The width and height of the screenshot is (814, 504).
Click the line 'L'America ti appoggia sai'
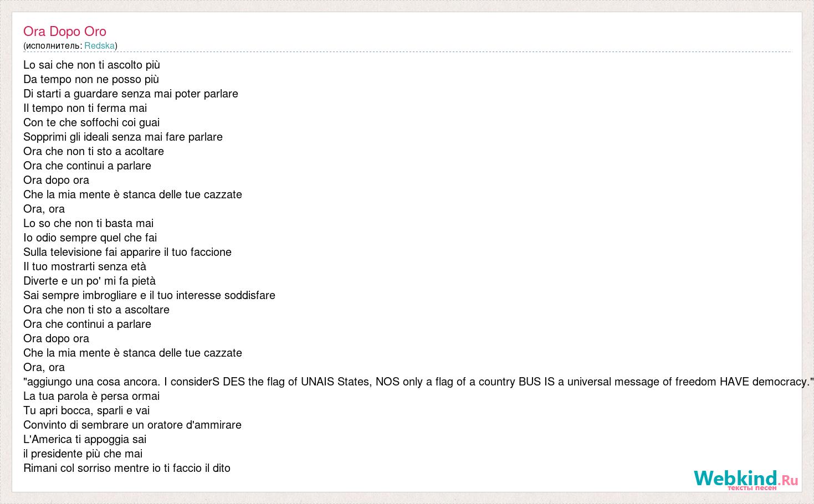[x=85, y=440]
